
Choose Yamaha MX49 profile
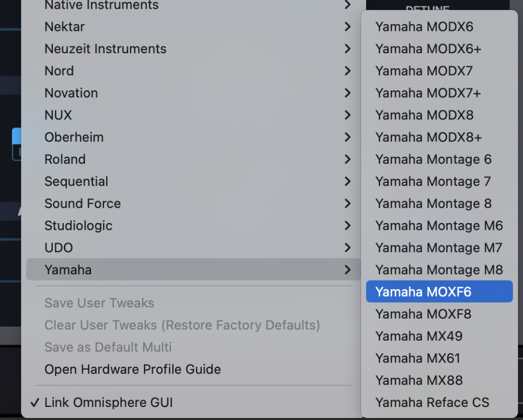pos(418,336)
